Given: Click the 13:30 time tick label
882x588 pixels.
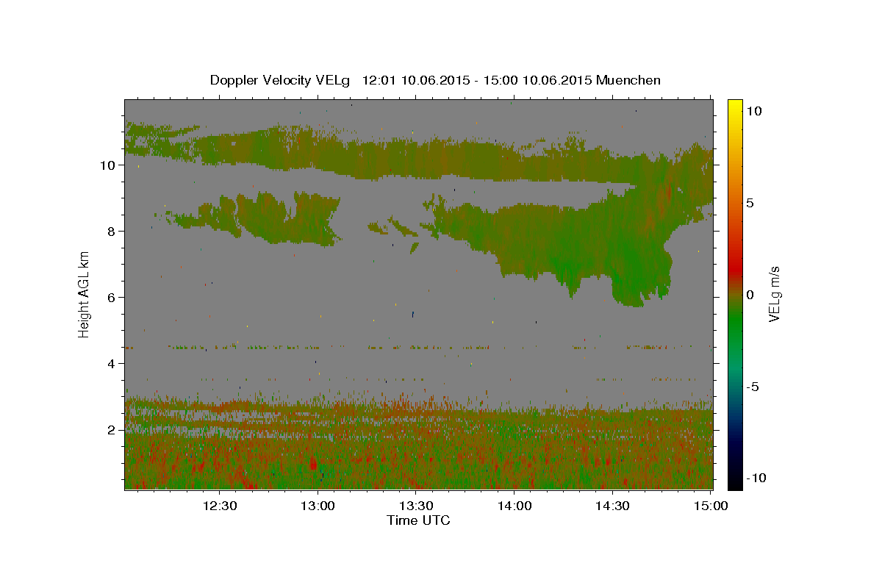Looking at the screenshot, I should pyautogui.click(x=416, y=506).
